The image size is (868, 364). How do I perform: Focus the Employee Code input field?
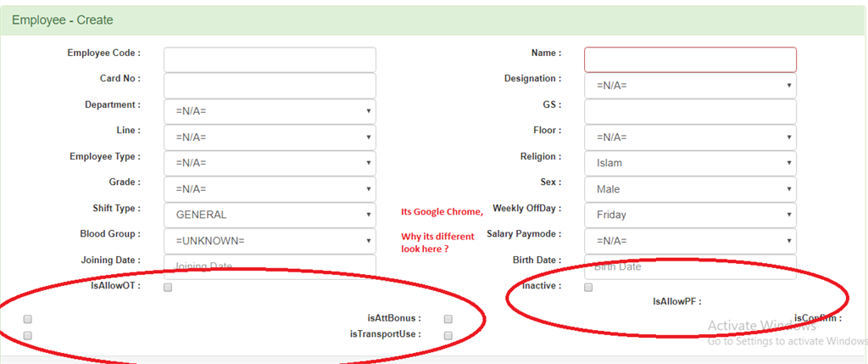(270, 59)
